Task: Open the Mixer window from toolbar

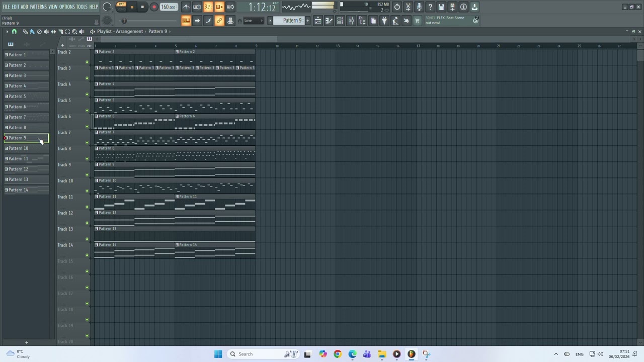Action: (x=351, y=21)
